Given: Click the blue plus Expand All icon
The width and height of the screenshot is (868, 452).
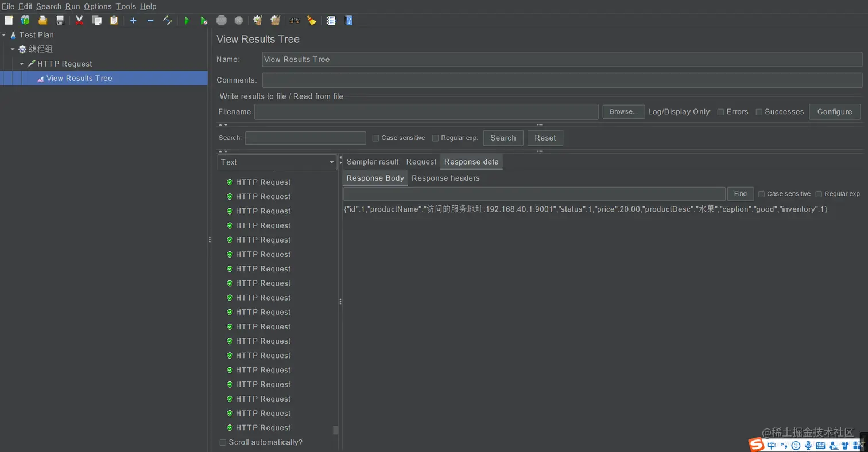Looking at the screenshot, I should tap(133, 21).
